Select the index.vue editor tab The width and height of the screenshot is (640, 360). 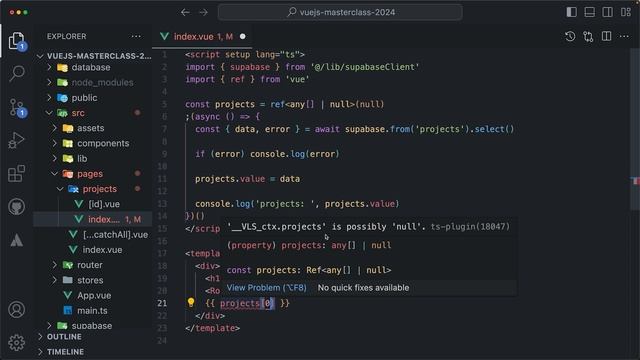pos(201,36)
